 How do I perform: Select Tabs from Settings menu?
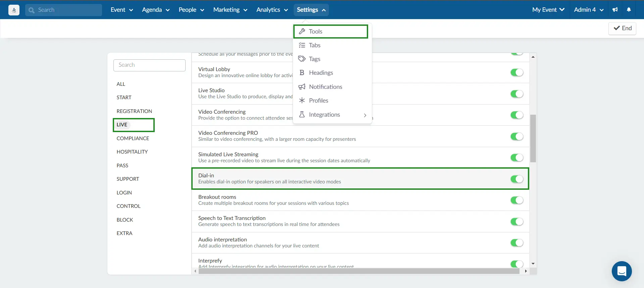pyautogui.click(x=332, y=45)
